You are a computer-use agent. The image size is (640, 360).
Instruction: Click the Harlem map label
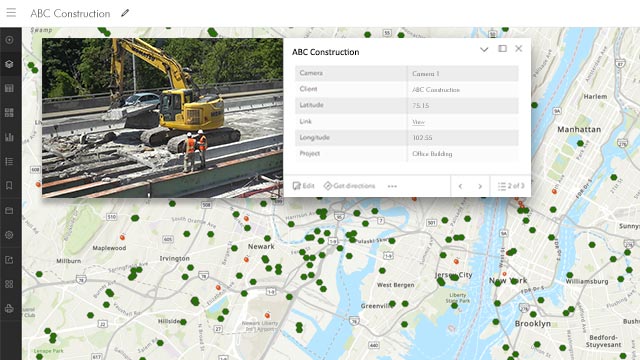coord(595,97)
